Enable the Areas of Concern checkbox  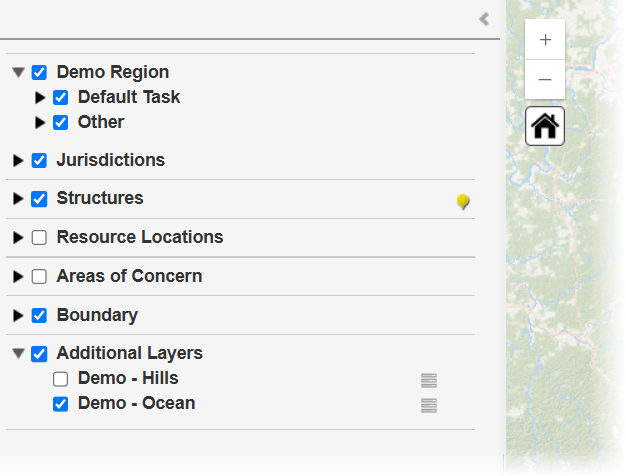click(x=39, y=276)
